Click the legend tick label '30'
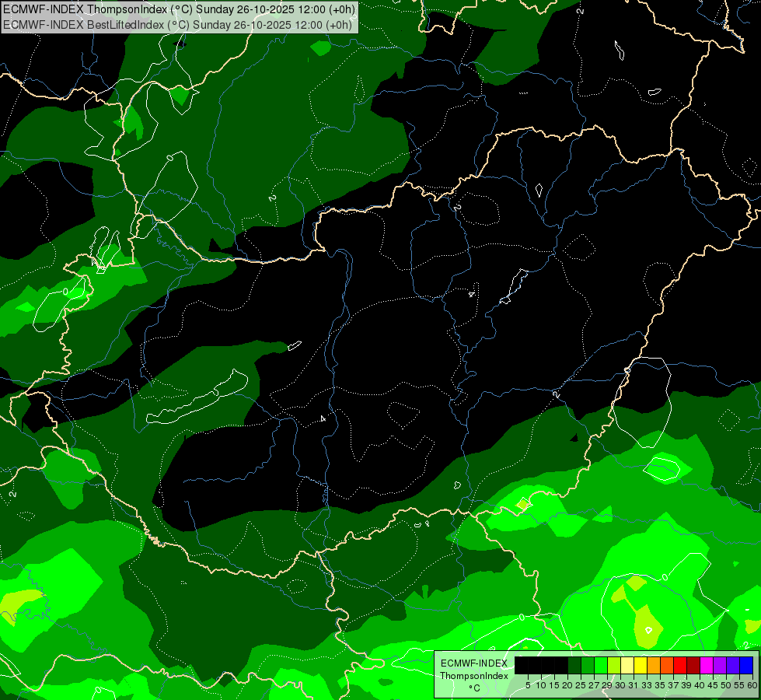The width and height of the screenshot is (761, 700). pyautogui.click(x=620, y=685)
